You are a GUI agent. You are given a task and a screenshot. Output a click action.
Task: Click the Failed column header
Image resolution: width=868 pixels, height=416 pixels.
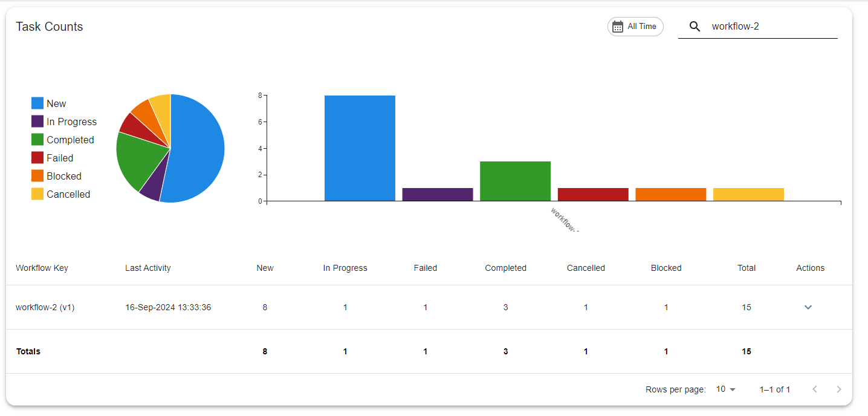click(426, 268)
